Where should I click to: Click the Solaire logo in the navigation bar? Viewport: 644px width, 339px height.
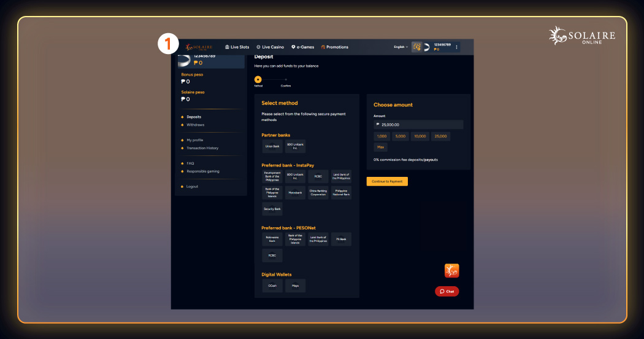coord(199,47)
